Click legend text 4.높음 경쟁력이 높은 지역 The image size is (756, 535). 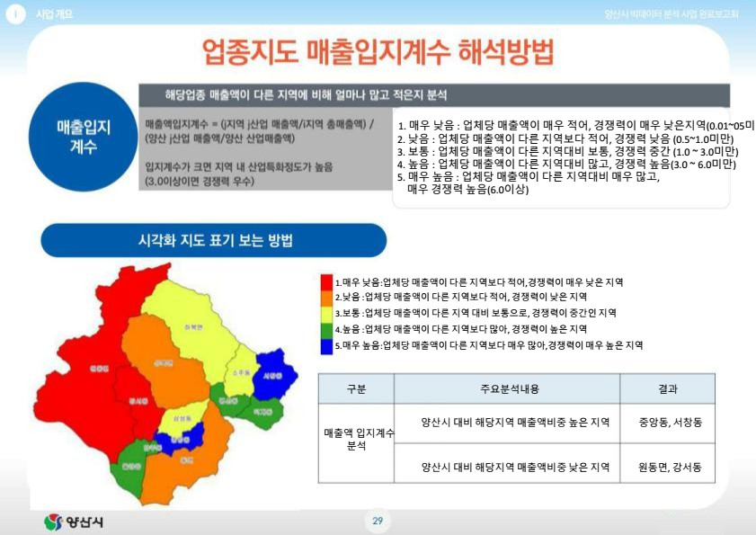[x=461, y=329]
